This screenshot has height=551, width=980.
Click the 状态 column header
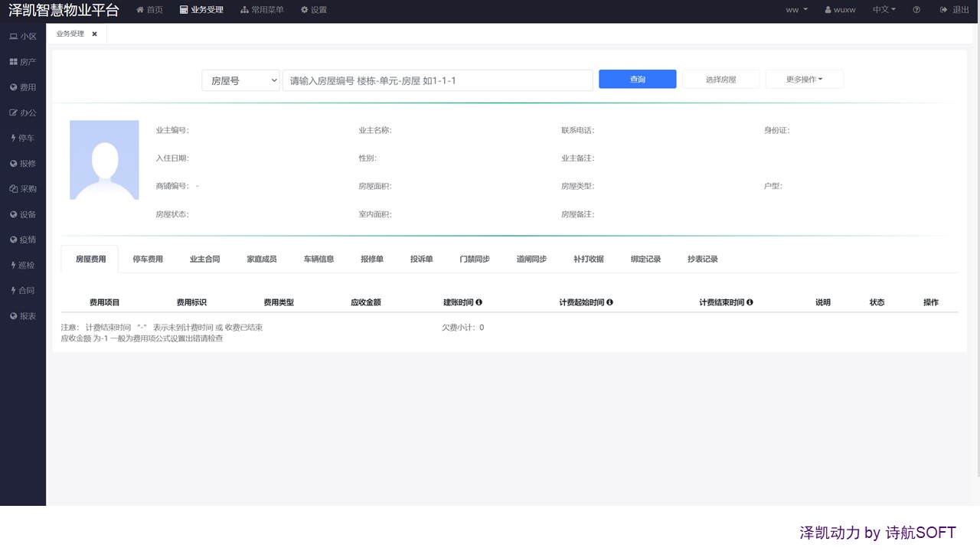(x=877, y=302)
